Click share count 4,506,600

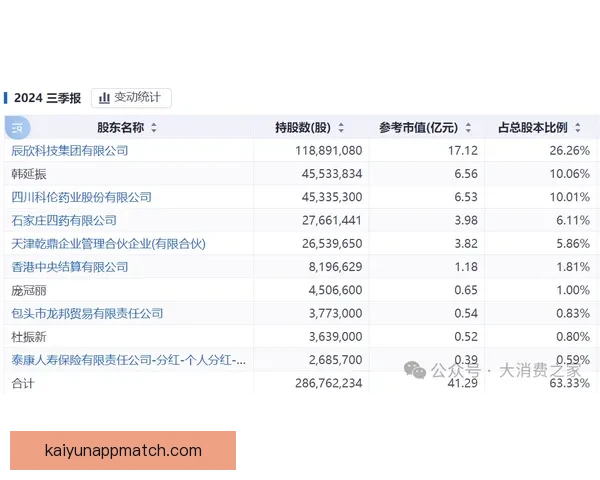pos(335,290)
